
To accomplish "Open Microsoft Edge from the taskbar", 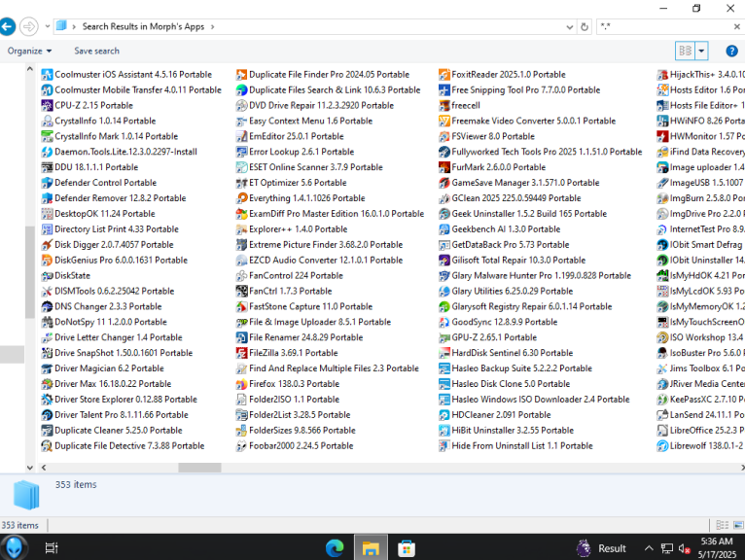I will (x=335, y=548).
